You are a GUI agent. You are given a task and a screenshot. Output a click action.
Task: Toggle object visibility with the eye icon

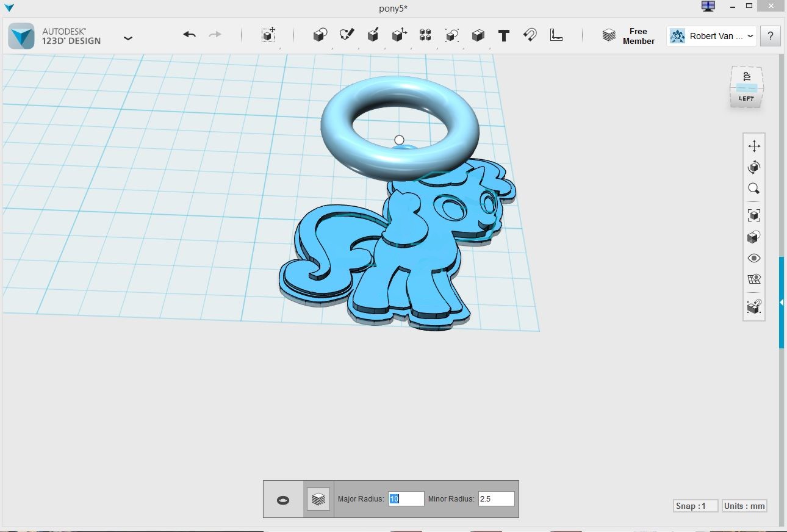click(754, 258)
